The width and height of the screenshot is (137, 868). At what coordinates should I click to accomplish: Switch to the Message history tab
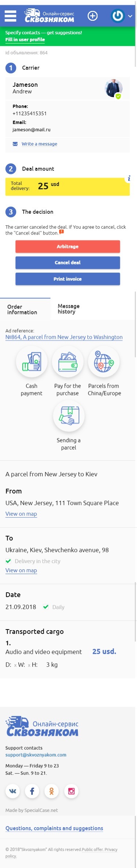tap(69, 309)
